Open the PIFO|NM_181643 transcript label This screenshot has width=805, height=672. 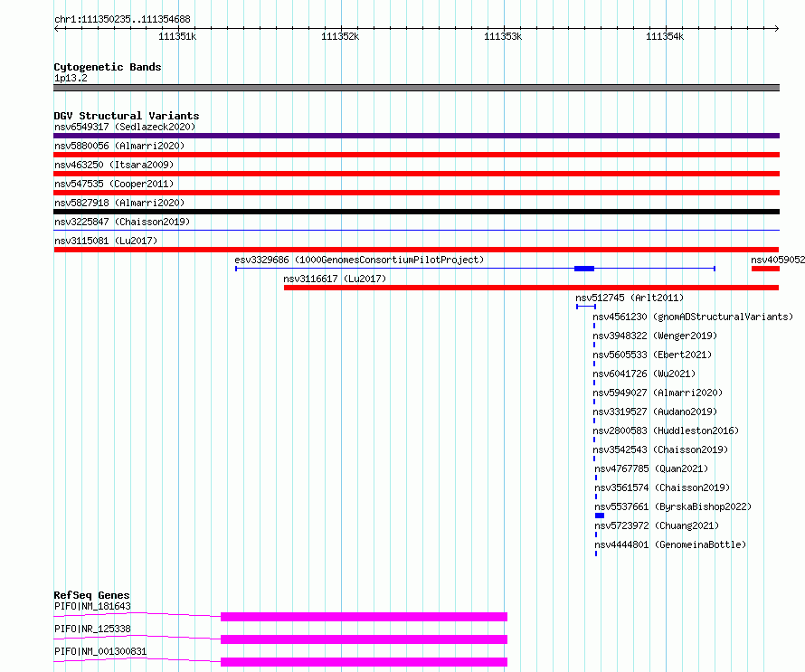tap(92, 606)
